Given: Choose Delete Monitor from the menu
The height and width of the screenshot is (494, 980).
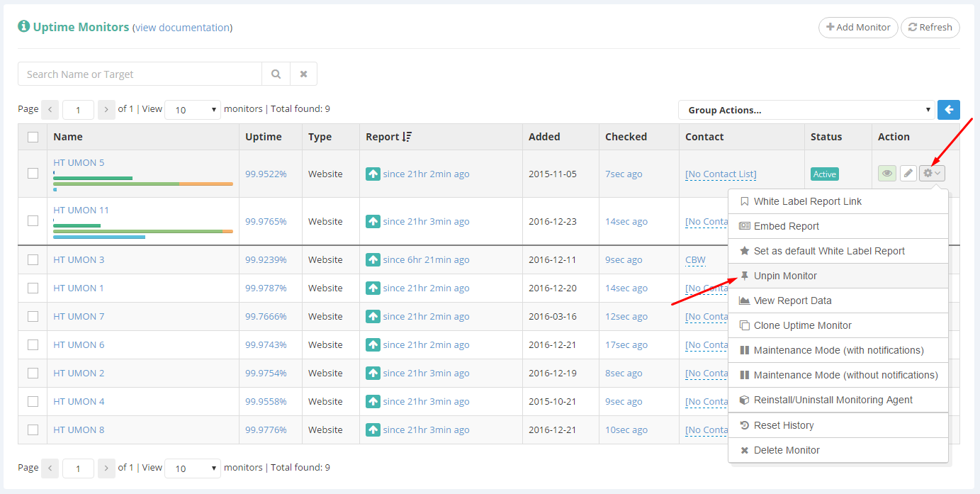Looking at the screenshot, I should 838,450.
